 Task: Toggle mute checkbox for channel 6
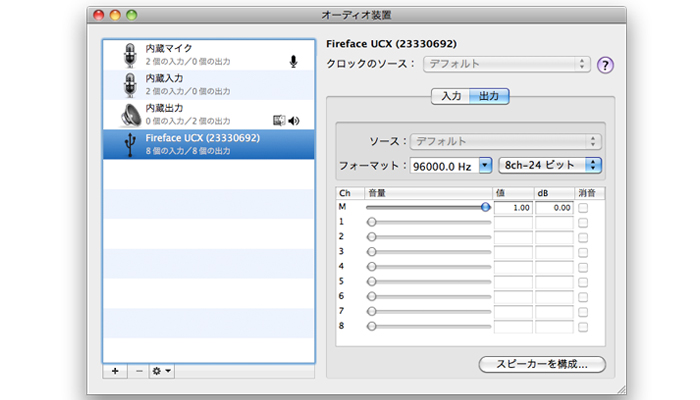tap(583, 297)
